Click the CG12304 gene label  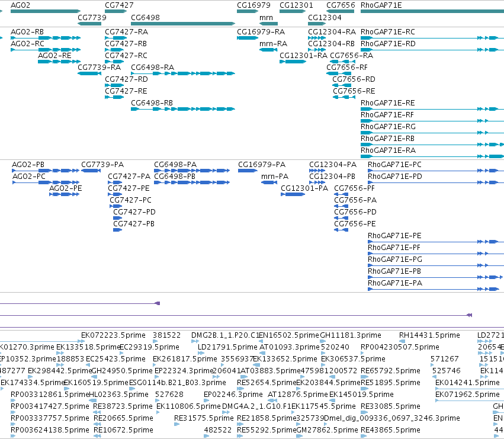(325, 17)
